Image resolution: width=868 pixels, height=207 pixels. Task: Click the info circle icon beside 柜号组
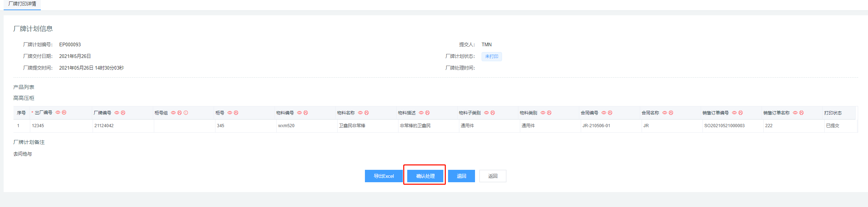point(186,113)
